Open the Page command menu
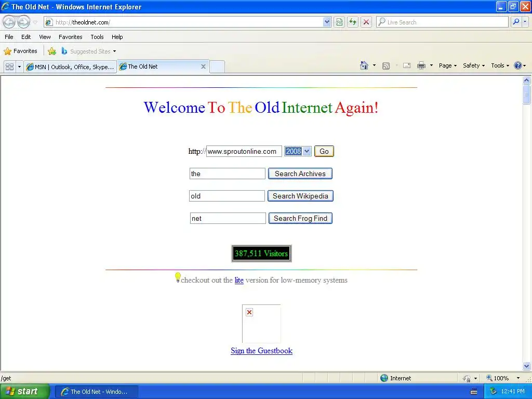Viewport: 532px width, 399px height. click(448, 65)
